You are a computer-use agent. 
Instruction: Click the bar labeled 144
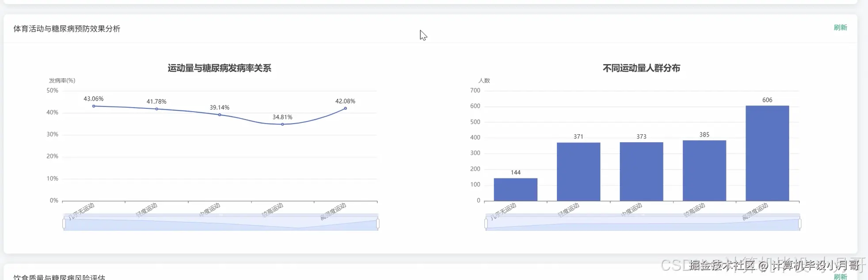515,189
